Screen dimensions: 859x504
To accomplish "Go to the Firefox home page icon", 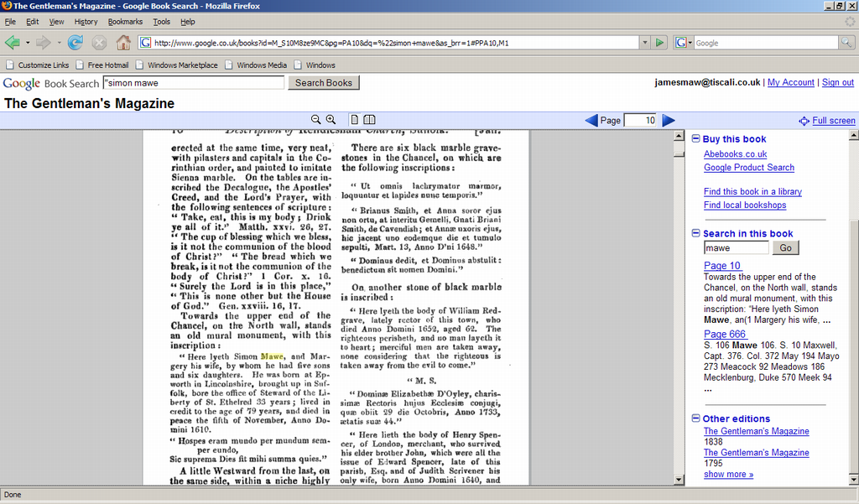I will 122,42.
